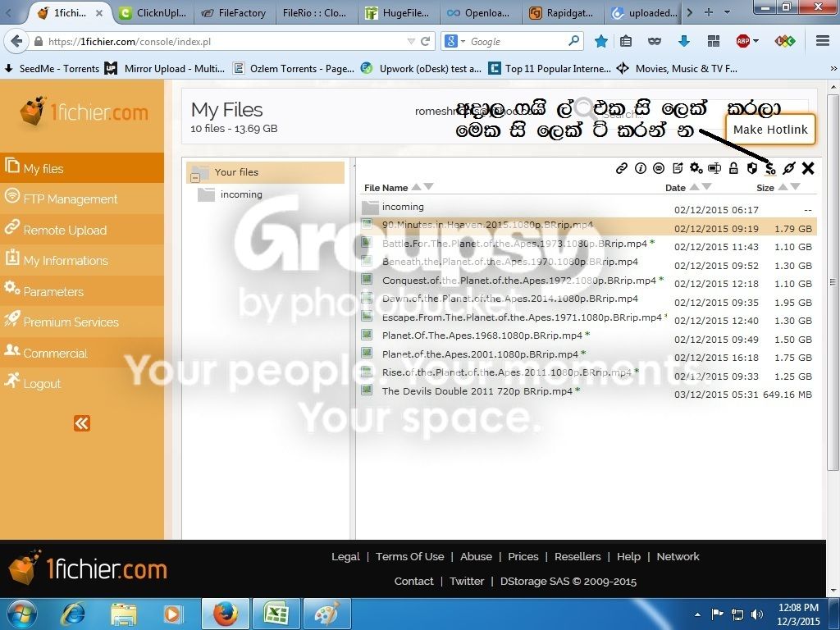
Task: Click the get link chain icon
Action: tap(622, 168)
